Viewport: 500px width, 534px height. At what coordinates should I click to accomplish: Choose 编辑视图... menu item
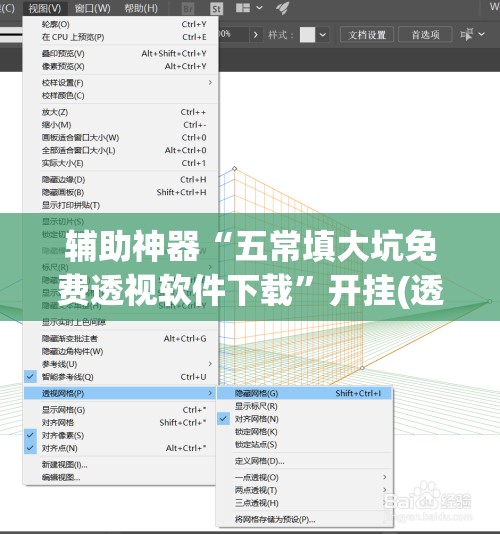[x=120, y=477]
